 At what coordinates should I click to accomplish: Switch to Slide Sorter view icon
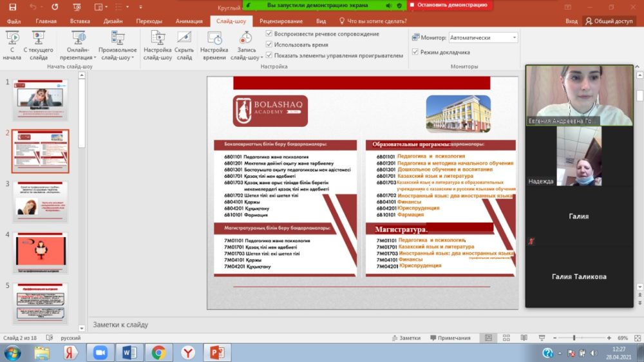click(x=506, y=338)
